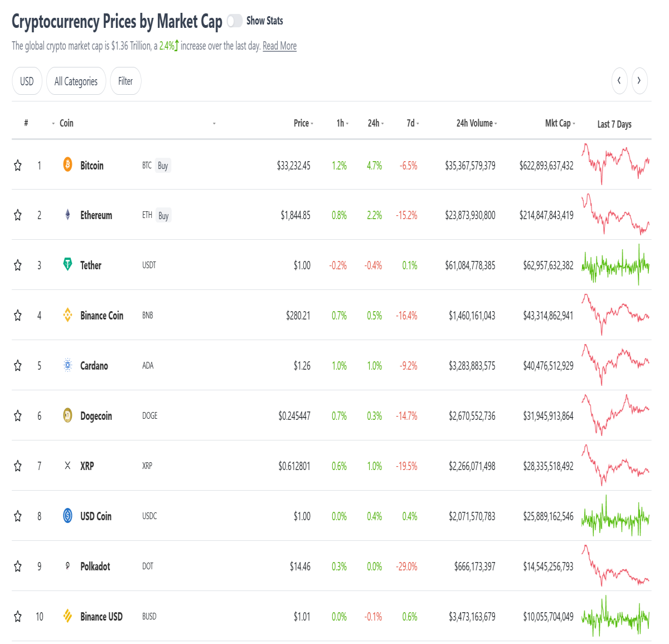Open the Tether coin page
669x644 pixels.
pyautogui.click(x=91, y=265)
